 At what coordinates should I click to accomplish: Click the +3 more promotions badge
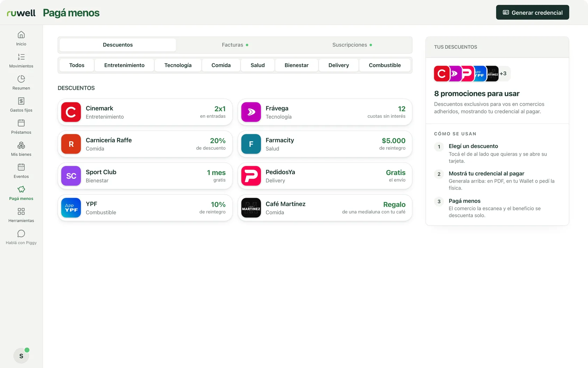tap(504, 74)
